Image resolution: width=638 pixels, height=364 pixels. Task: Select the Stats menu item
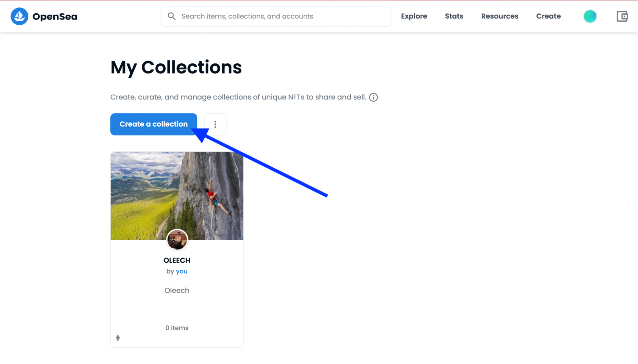pos(454,16)
